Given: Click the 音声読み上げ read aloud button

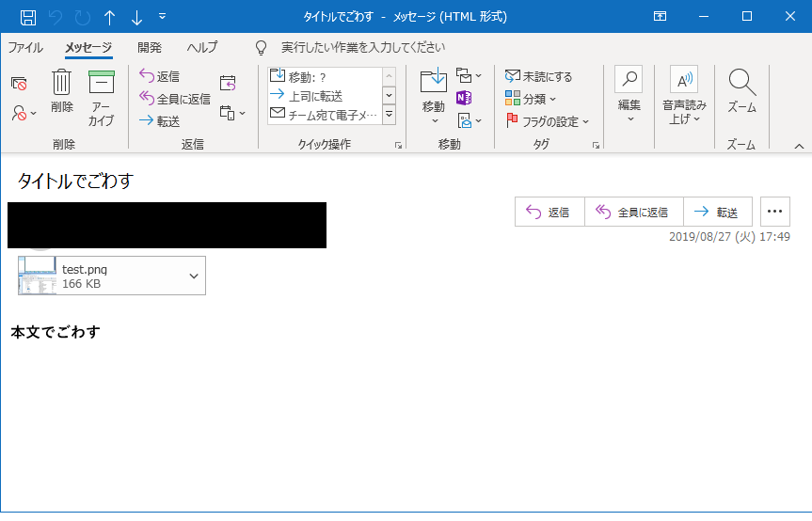Looking at the screenshot, I should 684,96.
